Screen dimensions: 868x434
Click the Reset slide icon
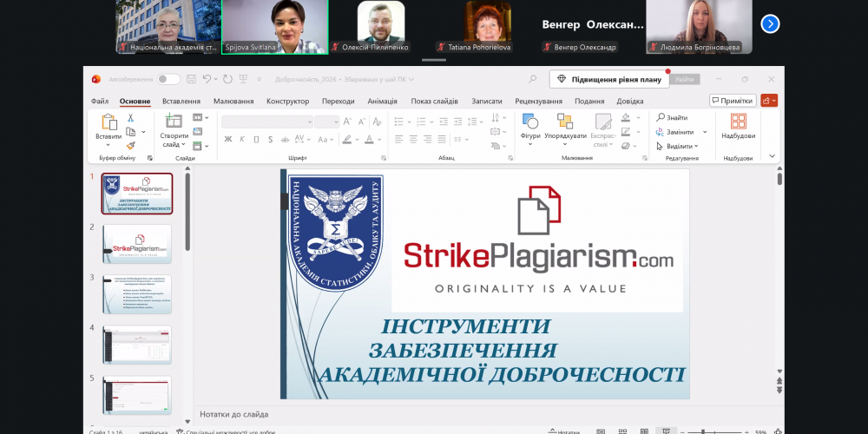[198, 132]
